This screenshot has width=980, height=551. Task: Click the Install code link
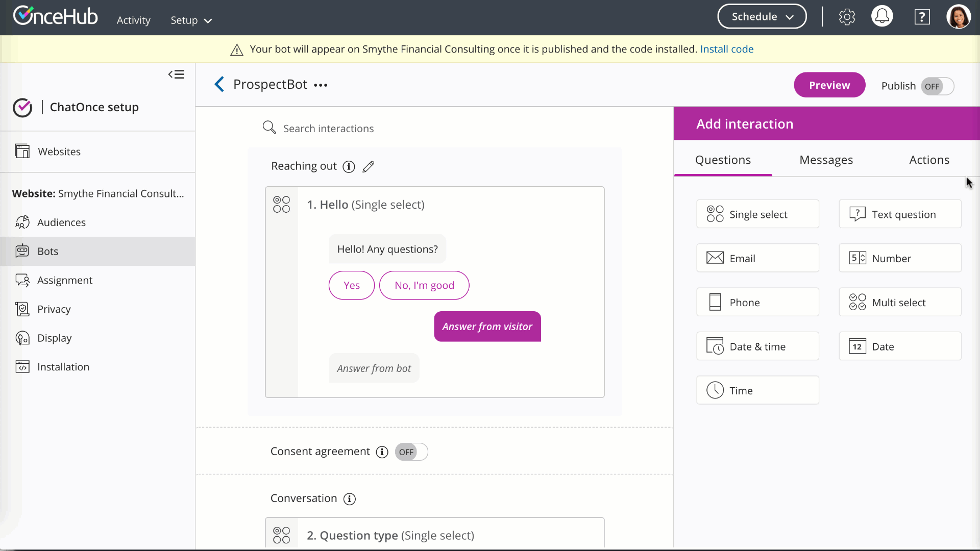click(x=726, y=49)
